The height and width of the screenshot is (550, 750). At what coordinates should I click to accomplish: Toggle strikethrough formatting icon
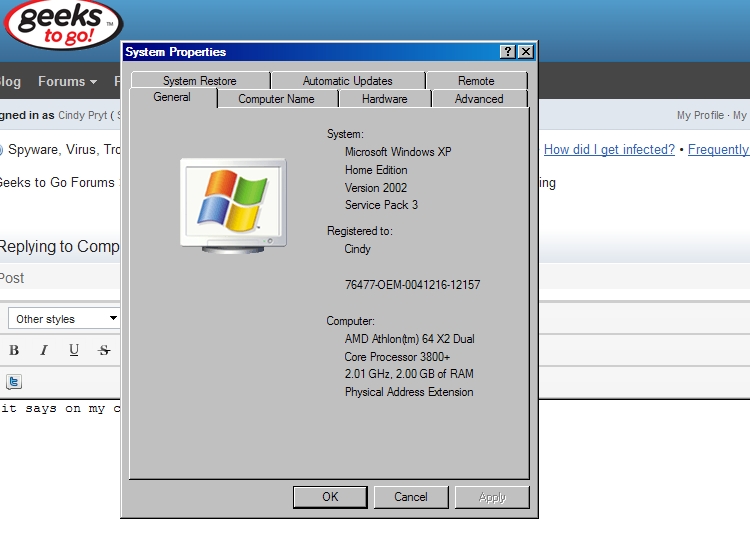[104, 351]
